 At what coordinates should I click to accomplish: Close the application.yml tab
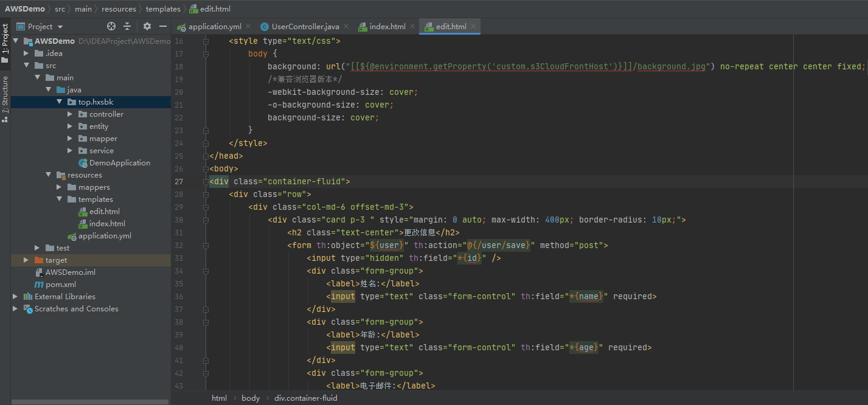click(x=248, y=26)
